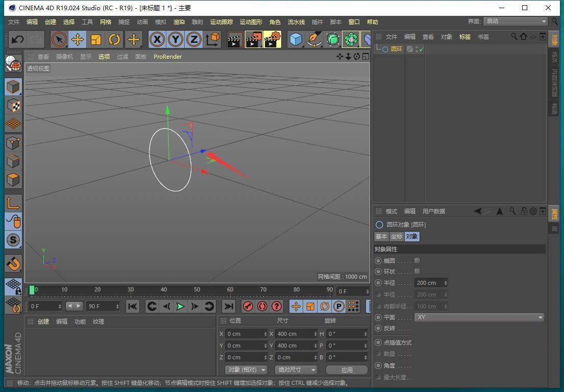This screenshot has height=392, width=564.
Task: Click the timeline ruler at frame 50
Action: click(x=197, y=290)
